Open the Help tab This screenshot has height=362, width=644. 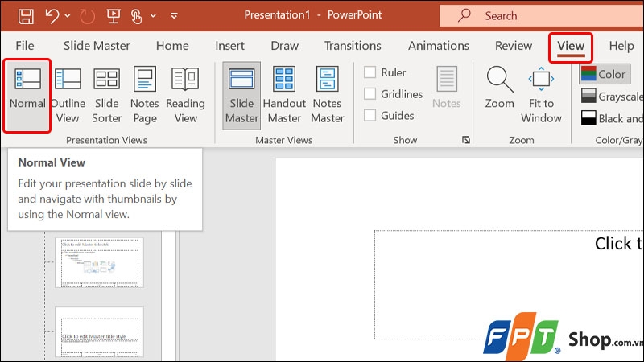(x=621, y=46)
